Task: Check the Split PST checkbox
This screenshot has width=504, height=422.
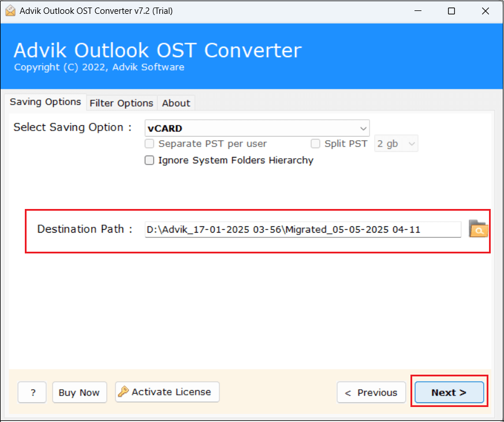Action: (315, 143)
